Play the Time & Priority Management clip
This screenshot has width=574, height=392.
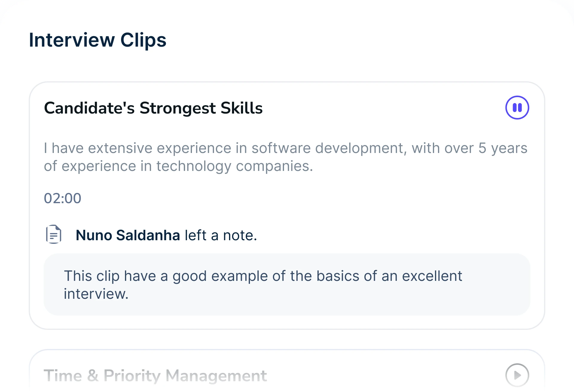point(517,375)
